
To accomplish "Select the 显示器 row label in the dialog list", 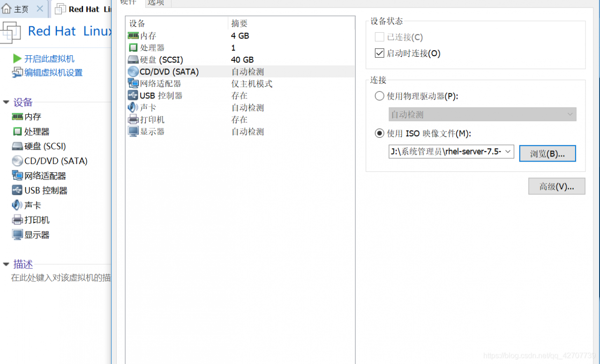I will coord(152,132).
